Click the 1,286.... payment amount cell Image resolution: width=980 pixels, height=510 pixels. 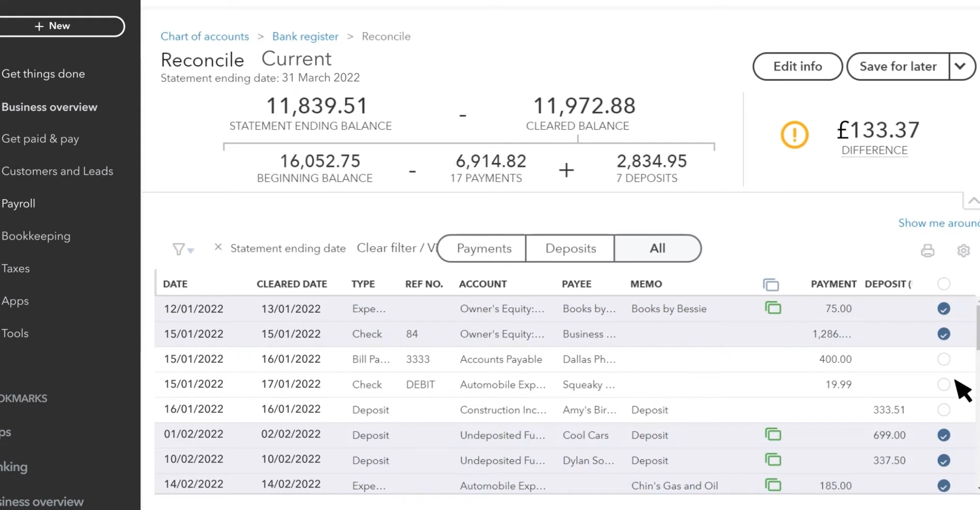[x=832, y=334]
